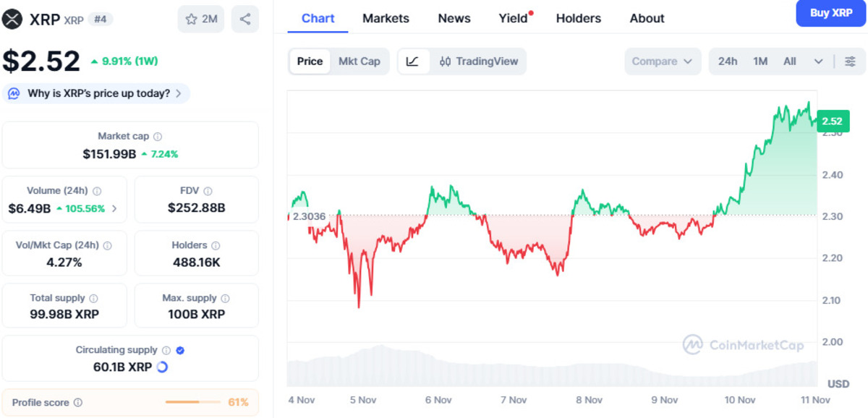Click the share icon button
The height and width of the screenshot is (418, 868).
point(245,20)
